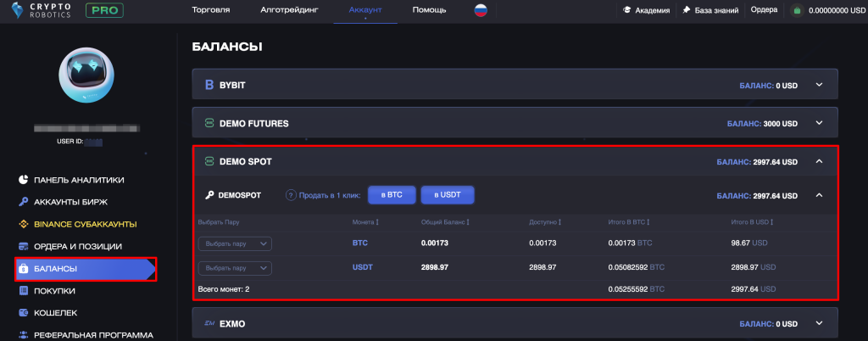This screenshot has width=868, height=341.
Task: Open the Аккаунт menu
Action: (x=365, y=10)
